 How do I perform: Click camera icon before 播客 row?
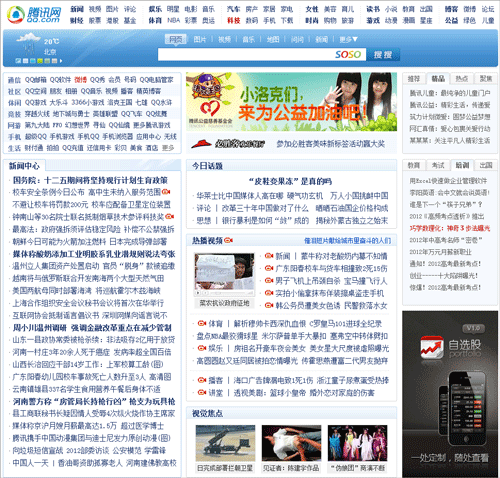click(202, 380)
